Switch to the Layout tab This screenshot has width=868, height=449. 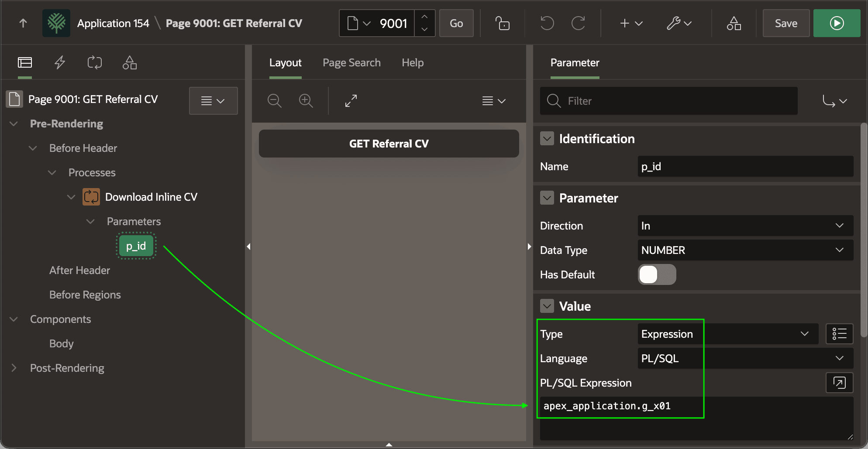(285, 63)
